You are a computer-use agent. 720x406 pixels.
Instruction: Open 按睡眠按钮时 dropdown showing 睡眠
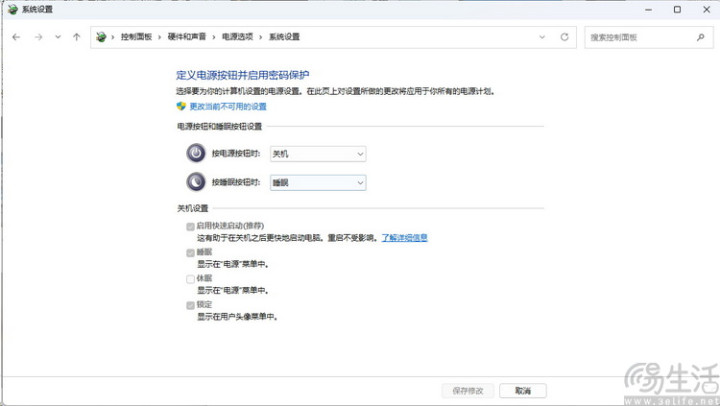pos(318,183)
